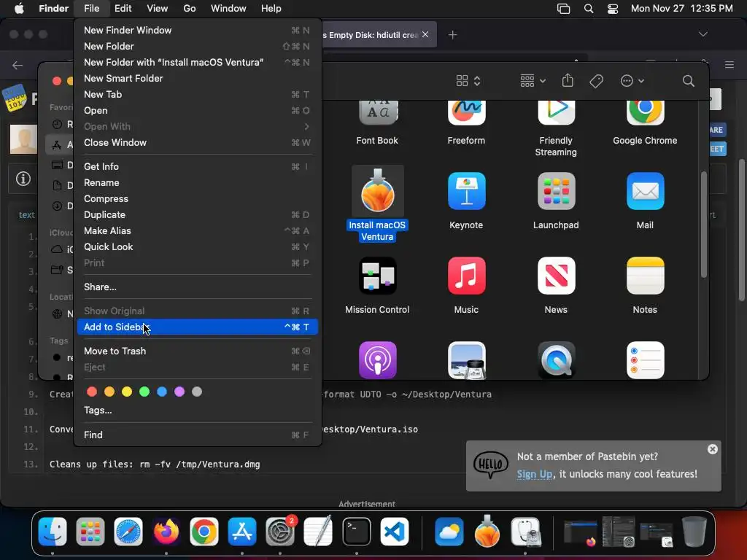Open System Settings from the Dock
Image resolution: width=747 pixels, height=560 pixels.
click(280, 532)
